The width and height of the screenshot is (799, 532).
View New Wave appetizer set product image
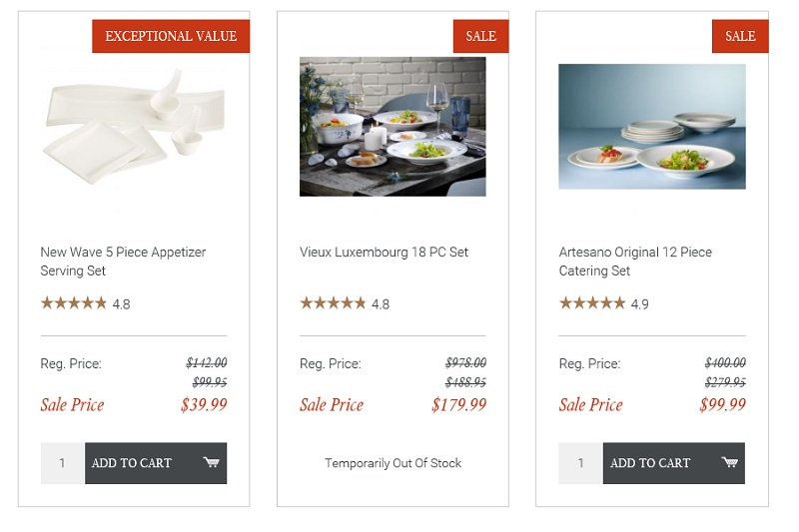pos(134,126)
